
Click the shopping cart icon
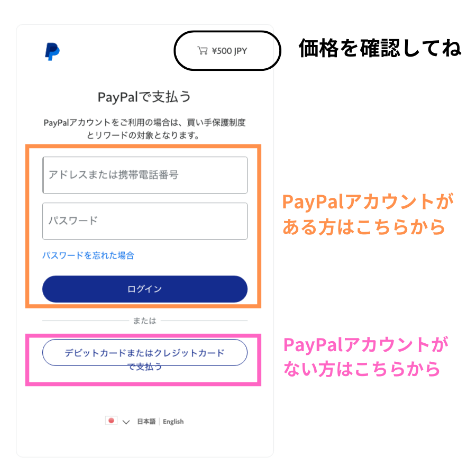coord(203,50)
